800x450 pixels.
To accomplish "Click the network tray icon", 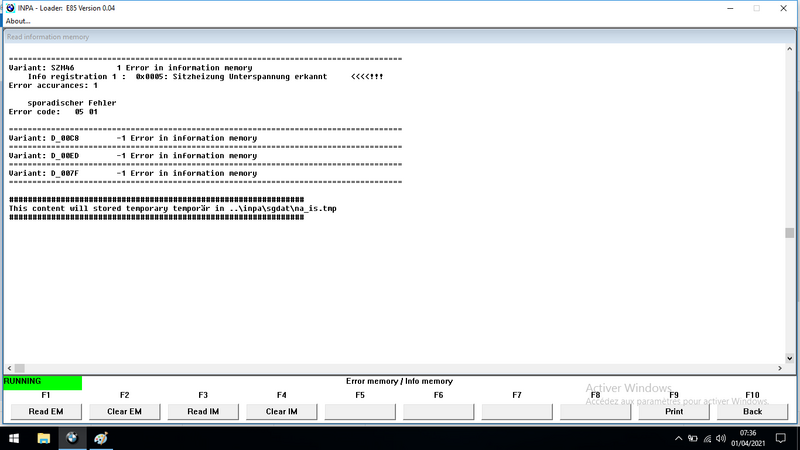I will point(707,438).
